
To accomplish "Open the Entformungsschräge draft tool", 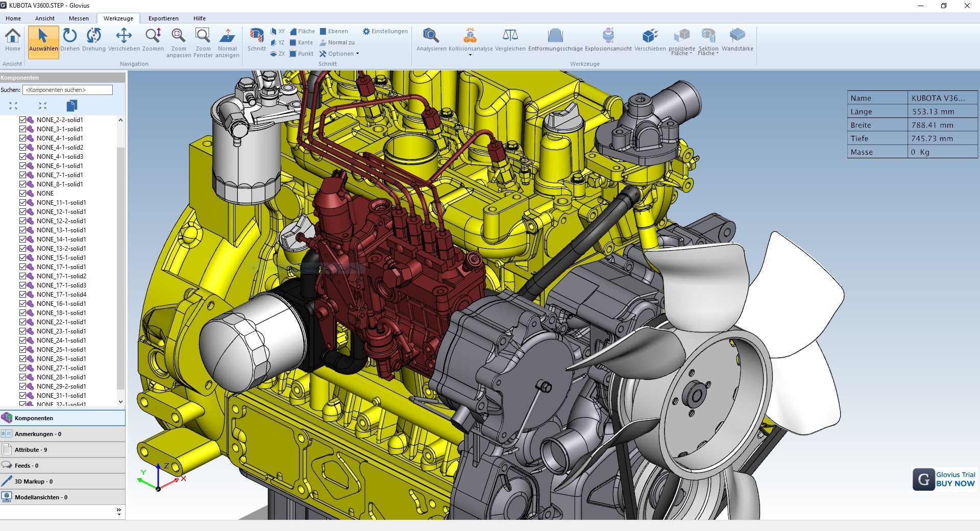I will [555, 40].
